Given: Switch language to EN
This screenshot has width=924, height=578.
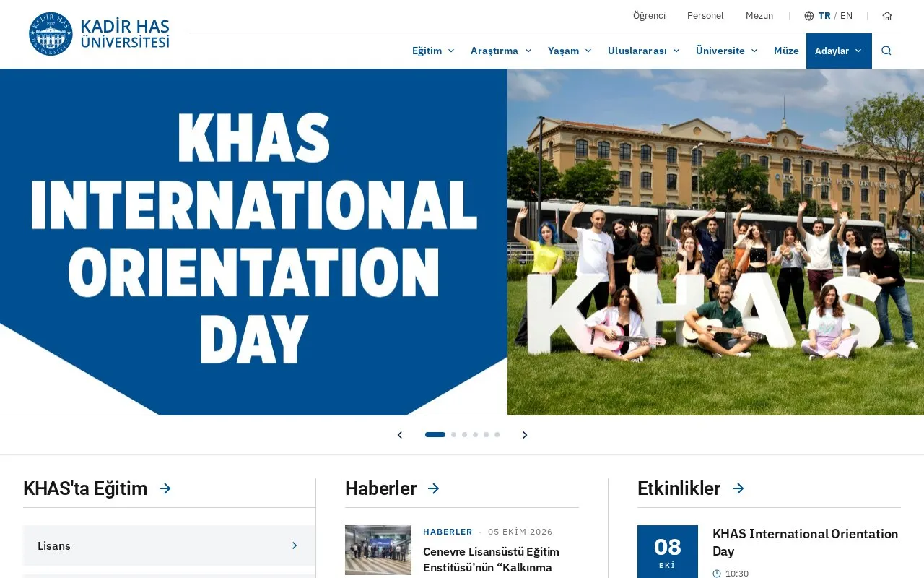Looking at the screenshot, I should pos(846,16).
